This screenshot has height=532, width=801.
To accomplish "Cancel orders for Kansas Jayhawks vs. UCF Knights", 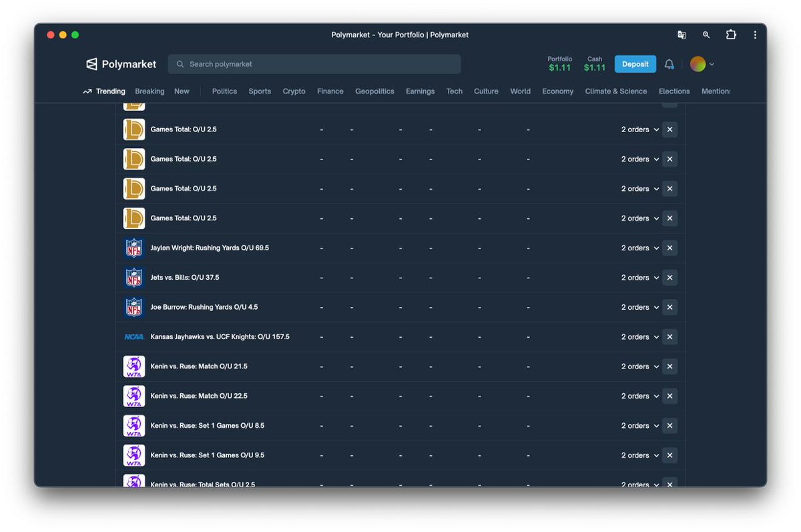I will [x=670, y=336].
